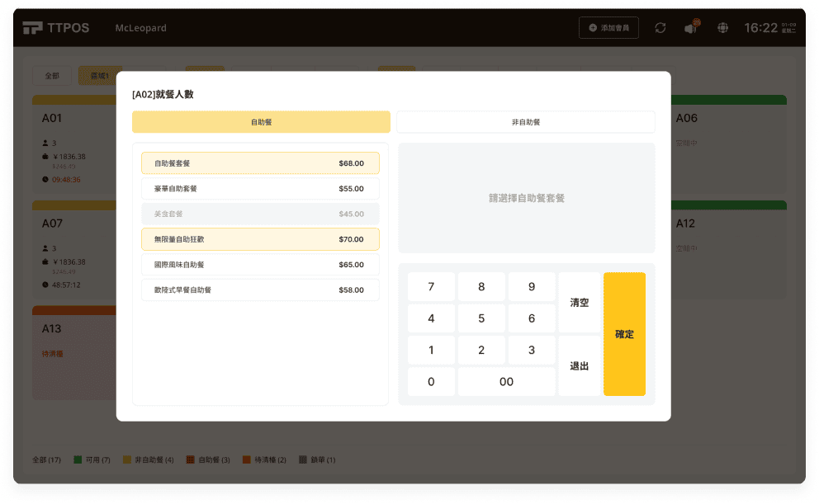819x504 pixels.
Task: Click the TTPOS logo icon
Action: [x=32, y=28]
